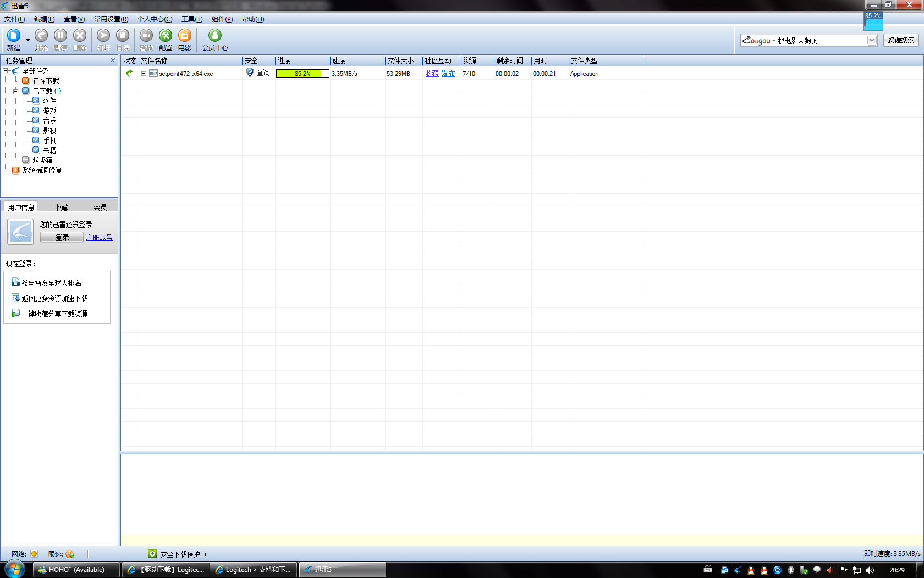Viewport: 924px width, 578px height.
Task: Open the search box history dropdown arrow
Action: coord(872,40)
